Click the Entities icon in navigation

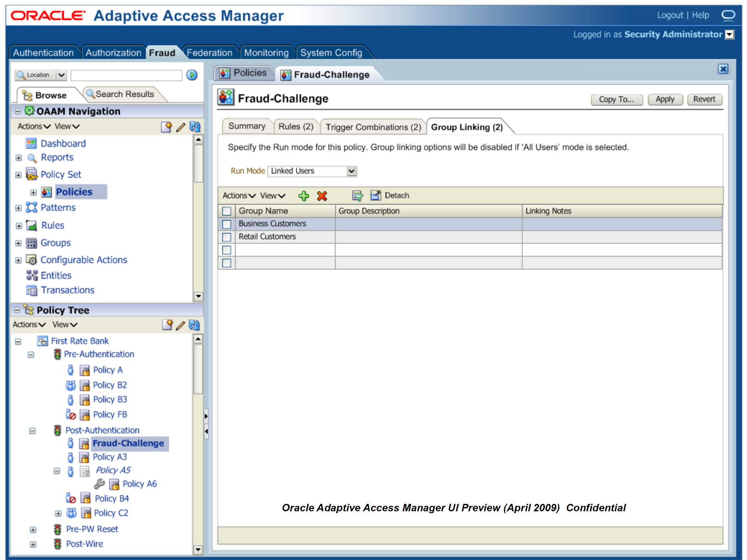(x=32, y=275)
